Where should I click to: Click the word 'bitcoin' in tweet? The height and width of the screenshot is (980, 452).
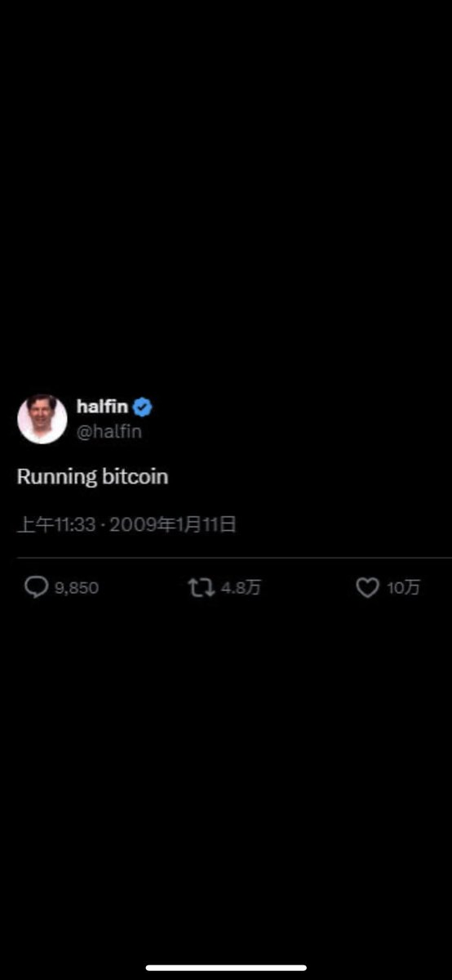coord(135,477)
